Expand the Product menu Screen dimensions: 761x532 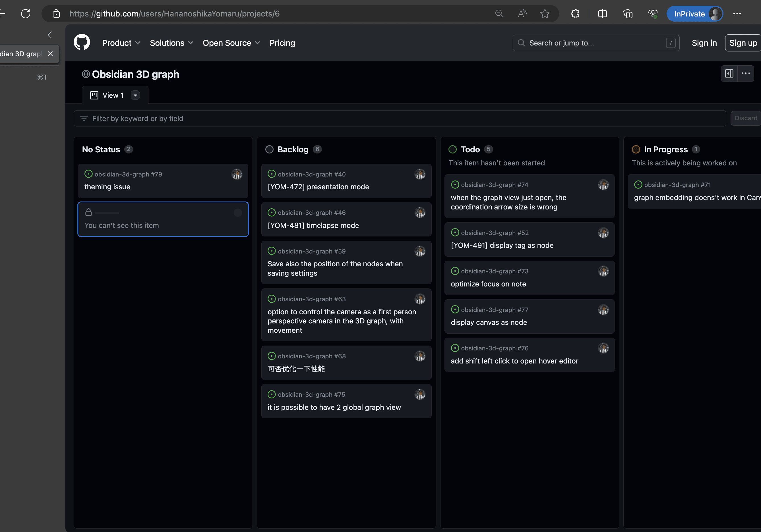(x=121, y=43)
